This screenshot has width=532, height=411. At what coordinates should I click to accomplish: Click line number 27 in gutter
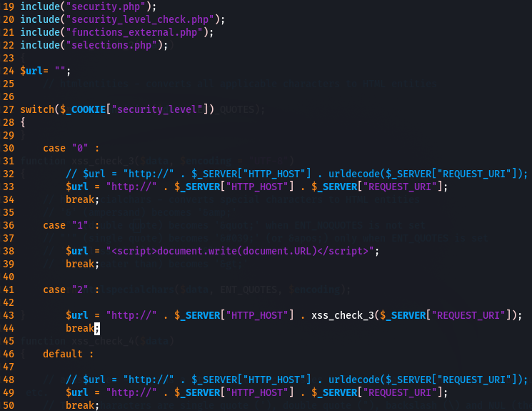point(9,109)
